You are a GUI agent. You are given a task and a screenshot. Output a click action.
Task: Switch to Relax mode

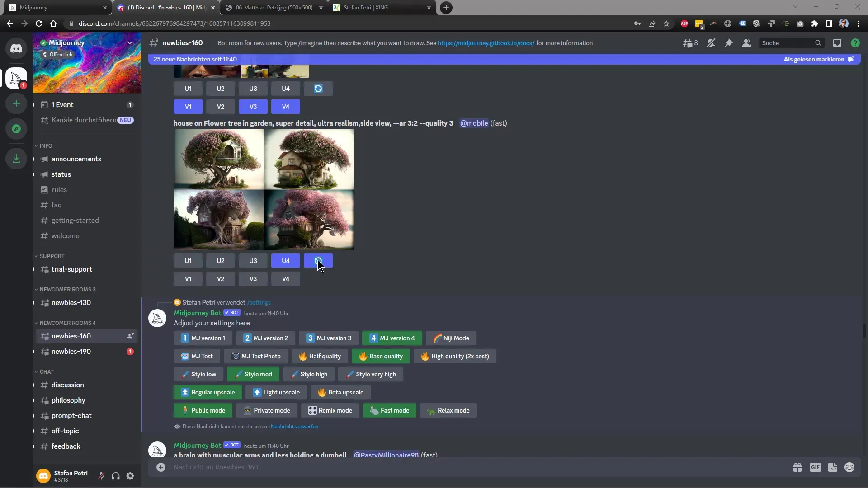pos(448,410)
